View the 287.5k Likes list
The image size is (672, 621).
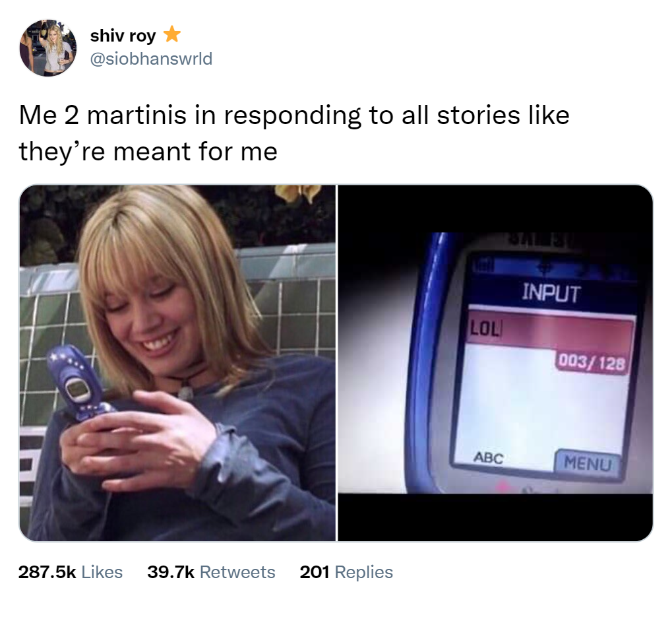coord(71,572)
